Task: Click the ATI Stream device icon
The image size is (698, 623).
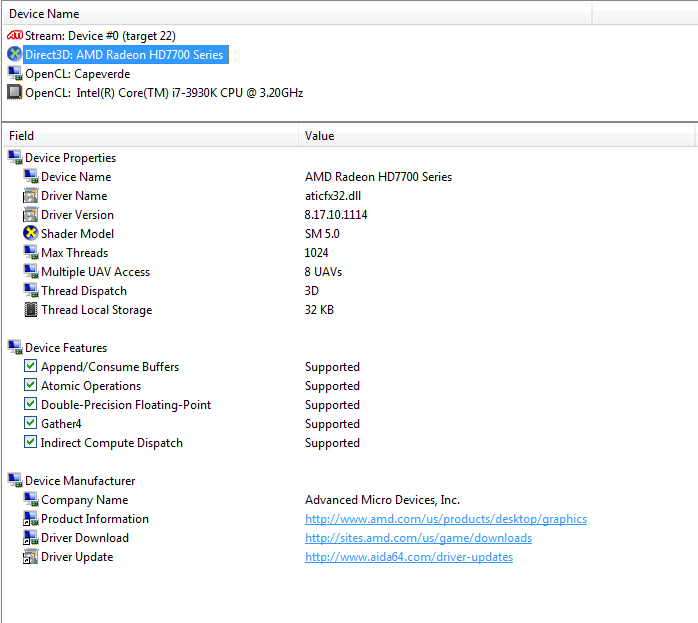Action: click(15, 35)
